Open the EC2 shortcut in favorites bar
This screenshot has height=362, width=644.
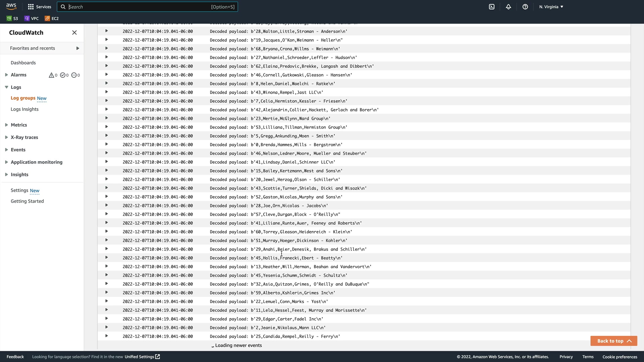(52, 18)
